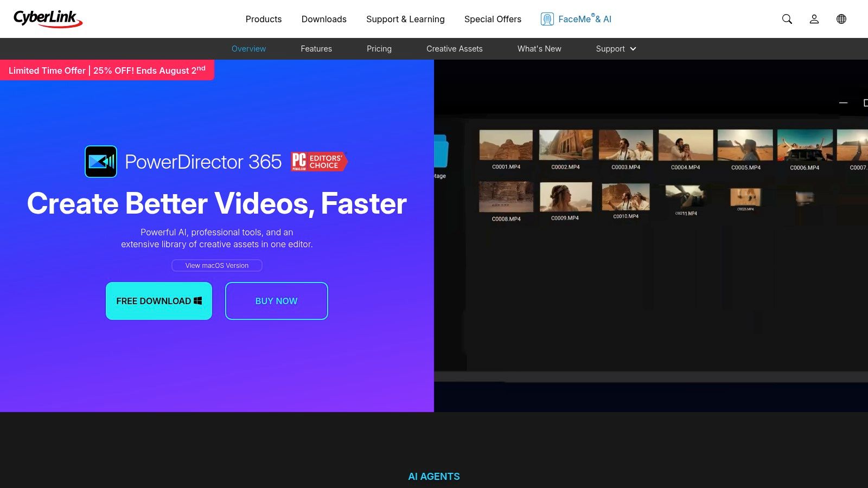Open the Special Offers menu
The width and height of the screenshot is (868, 488).
[x=493, y=19]
